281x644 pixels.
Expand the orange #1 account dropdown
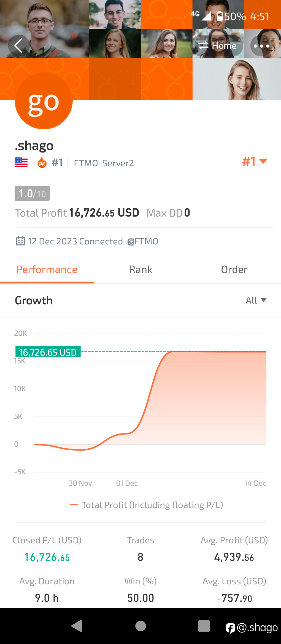(255, 162)
